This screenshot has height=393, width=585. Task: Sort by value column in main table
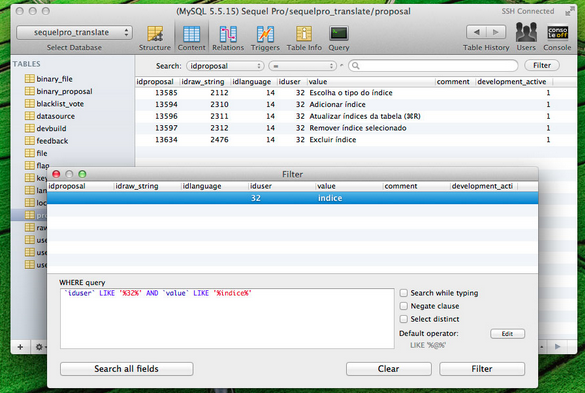tap(371, 82)
